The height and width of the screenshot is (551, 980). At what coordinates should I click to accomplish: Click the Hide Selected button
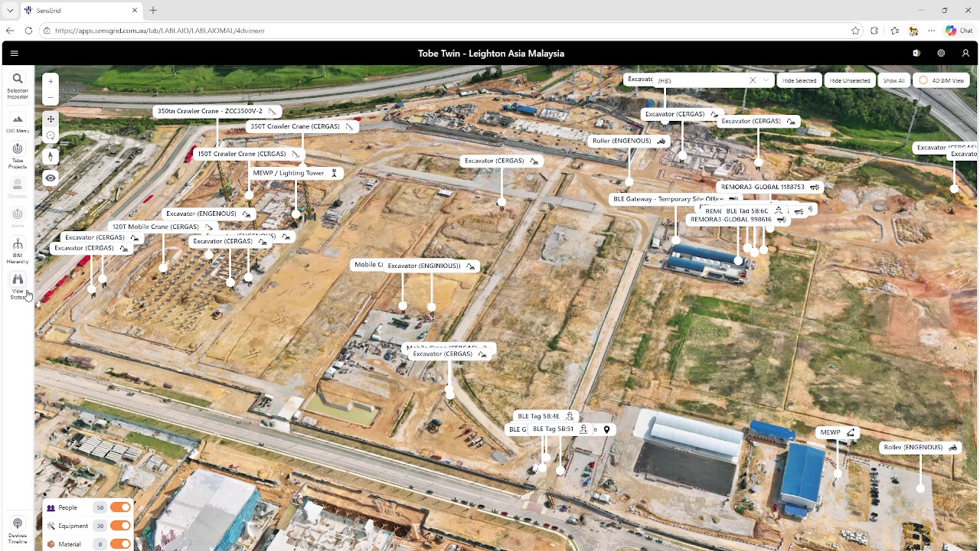pyautogui.click(x=799, y=80)
